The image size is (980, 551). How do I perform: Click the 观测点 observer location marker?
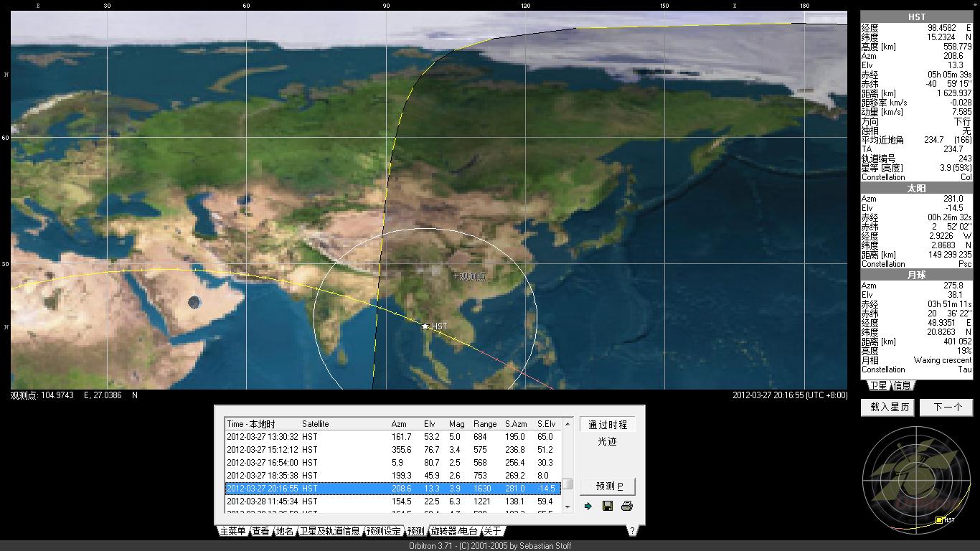tap(456, 275)
